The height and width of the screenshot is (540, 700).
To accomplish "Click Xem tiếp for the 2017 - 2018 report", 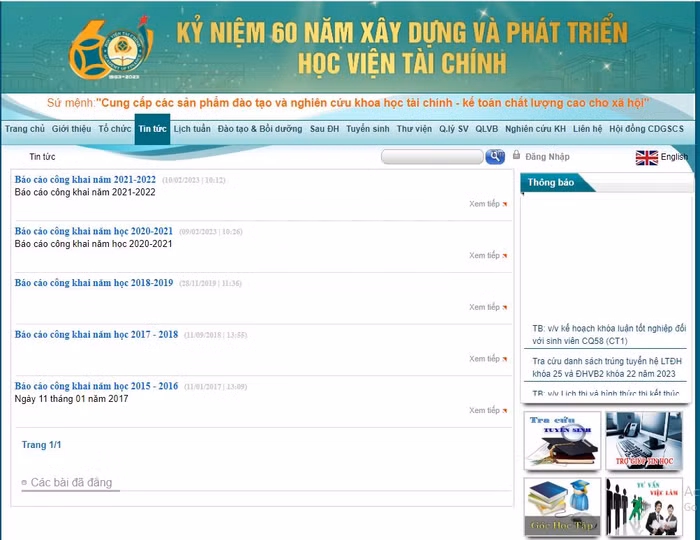I will 484,359.
